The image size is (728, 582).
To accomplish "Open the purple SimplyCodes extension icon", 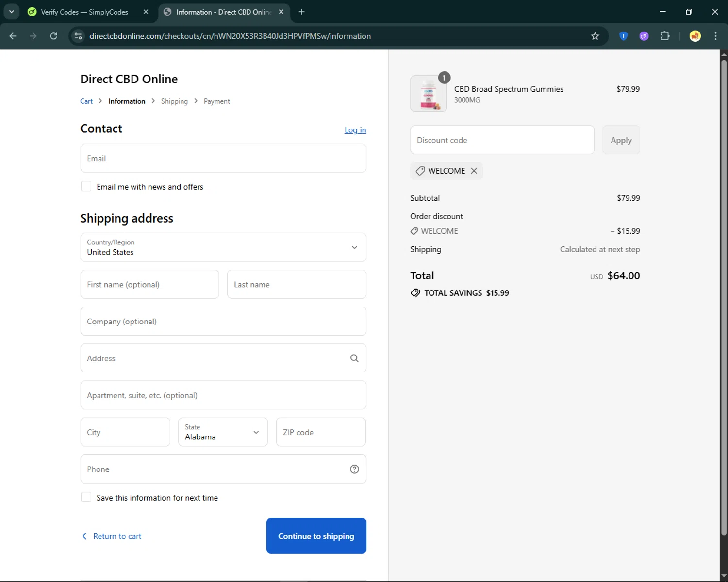I will tap(644, 36).
